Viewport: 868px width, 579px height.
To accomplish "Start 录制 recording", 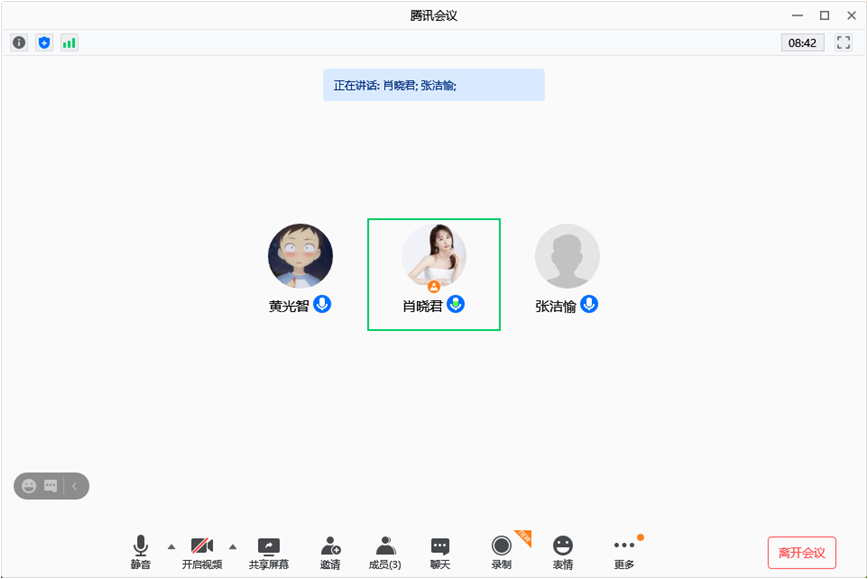I will pos(501,552).
